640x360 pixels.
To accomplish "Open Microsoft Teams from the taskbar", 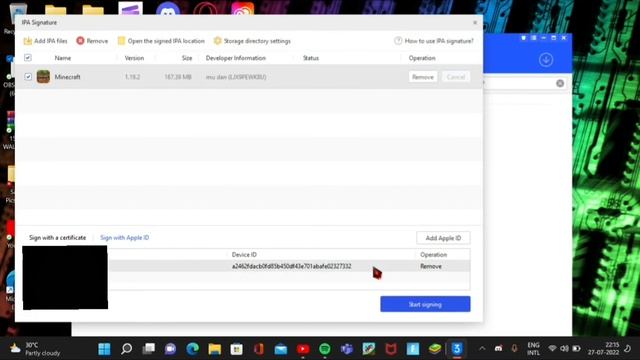I will [347, 349].
